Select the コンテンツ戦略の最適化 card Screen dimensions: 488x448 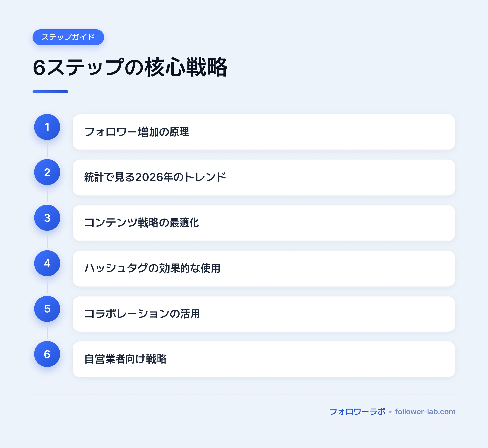264,223
